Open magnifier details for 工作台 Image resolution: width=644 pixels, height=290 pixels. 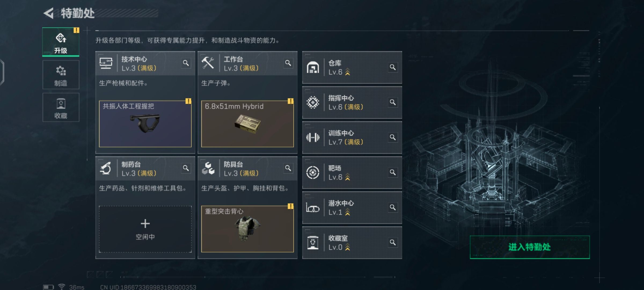coord(288,63)
